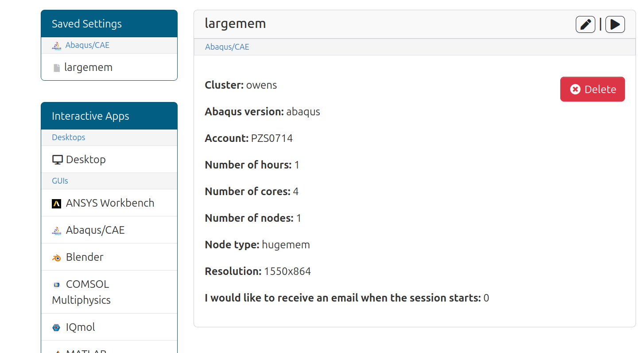This screenshot has height=353, width=644.
Task: Click the pencil edit icon for largemem
Action: pyautogui.click(x=585, y=24)
